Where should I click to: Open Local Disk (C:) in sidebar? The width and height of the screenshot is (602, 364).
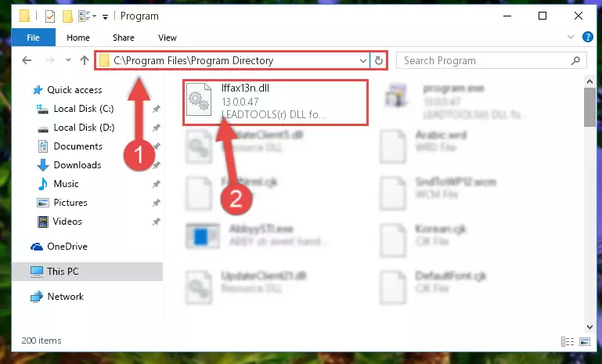click(x=83, y=109)
